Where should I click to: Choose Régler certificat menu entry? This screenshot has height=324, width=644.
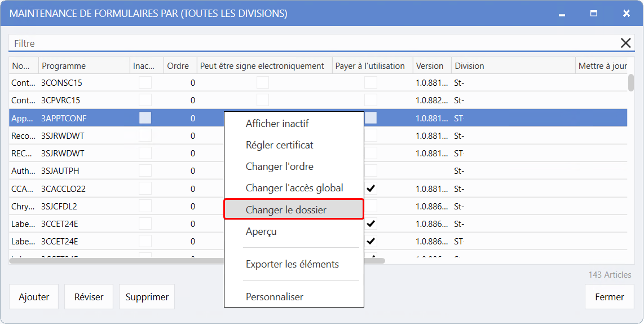coord(279,145)
